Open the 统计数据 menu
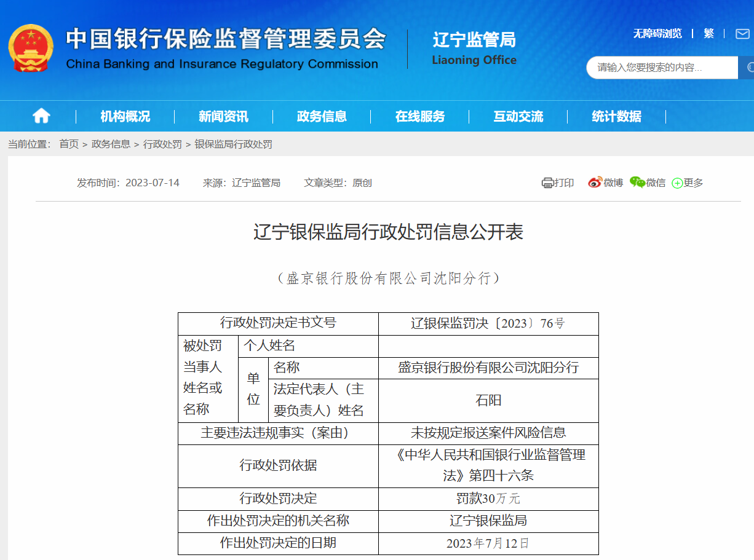 click(617, 116)
